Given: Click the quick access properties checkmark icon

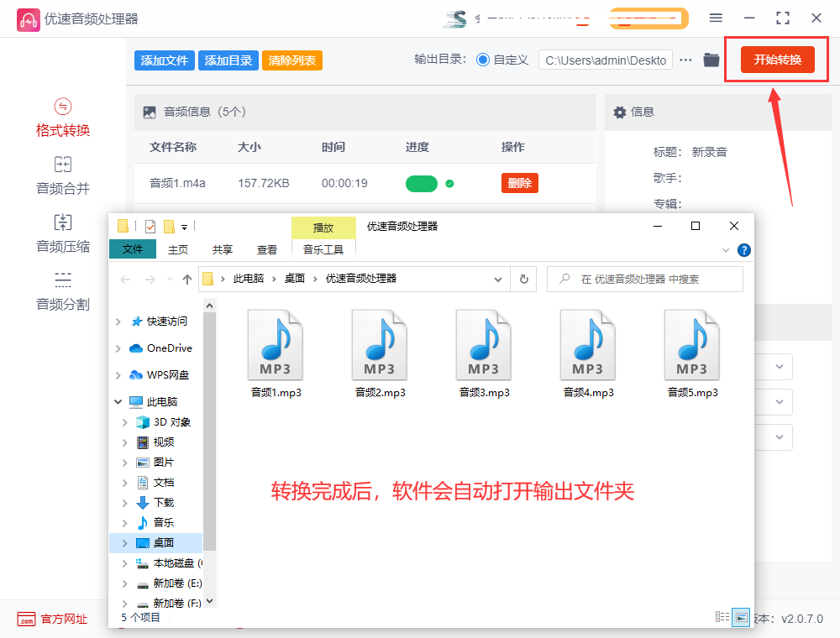Looking at the screenshot, I should click(x=150, y=227).
